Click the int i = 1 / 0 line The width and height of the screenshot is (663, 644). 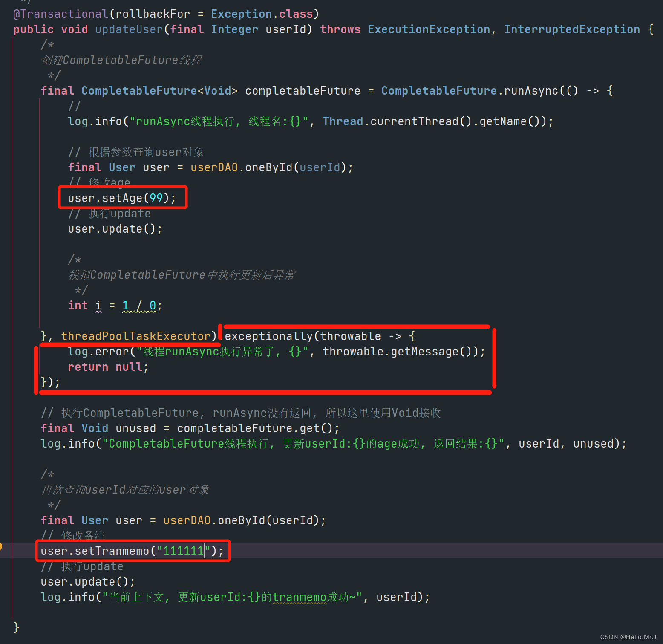coord(115,306)
